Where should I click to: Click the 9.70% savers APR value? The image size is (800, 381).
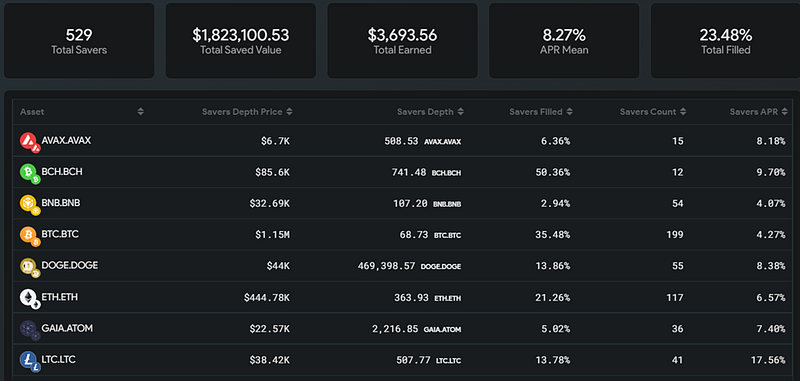(x=770, y=172)
